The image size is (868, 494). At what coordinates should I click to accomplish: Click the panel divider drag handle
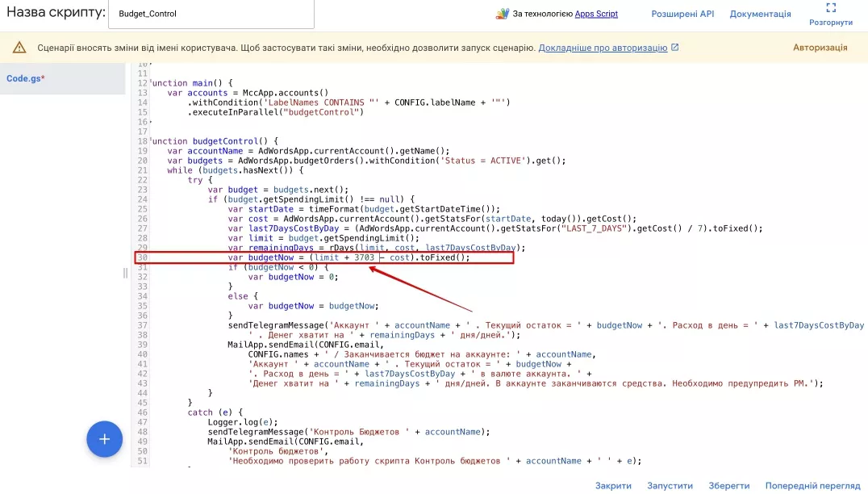(125, 273)
